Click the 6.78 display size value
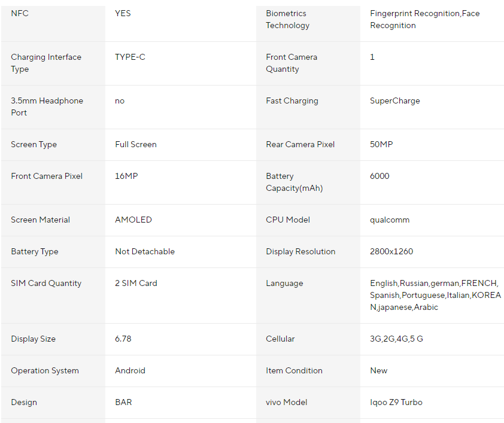The image size is (504, 423). coord(123,339)
